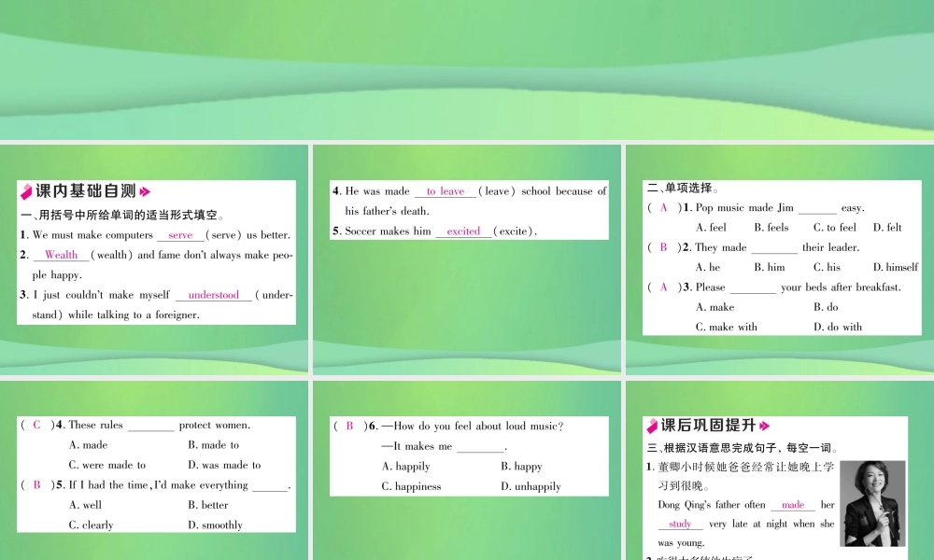Image resolution: width=934 pixels, height=560 pixels.
Task: Click option 'A. made' under These rules question
Action: (88, 445)
